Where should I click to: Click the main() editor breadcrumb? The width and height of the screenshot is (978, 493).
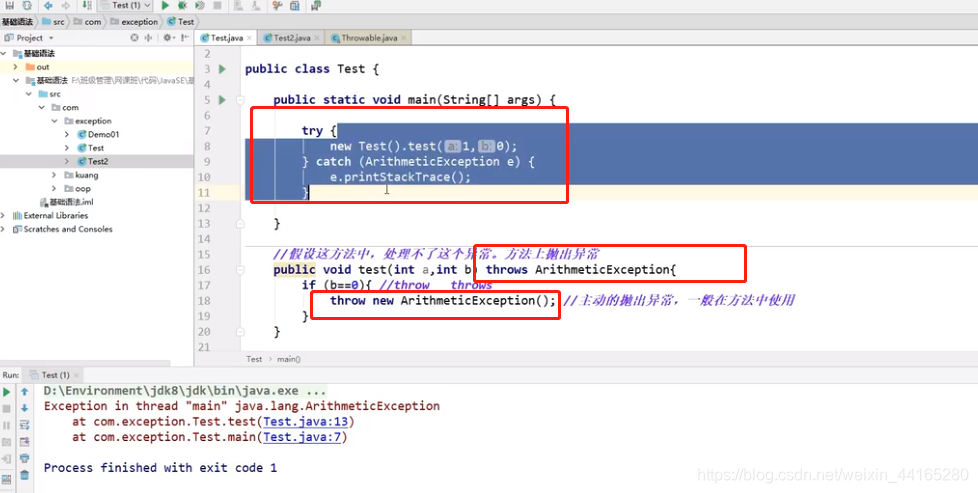click(289, 359)
